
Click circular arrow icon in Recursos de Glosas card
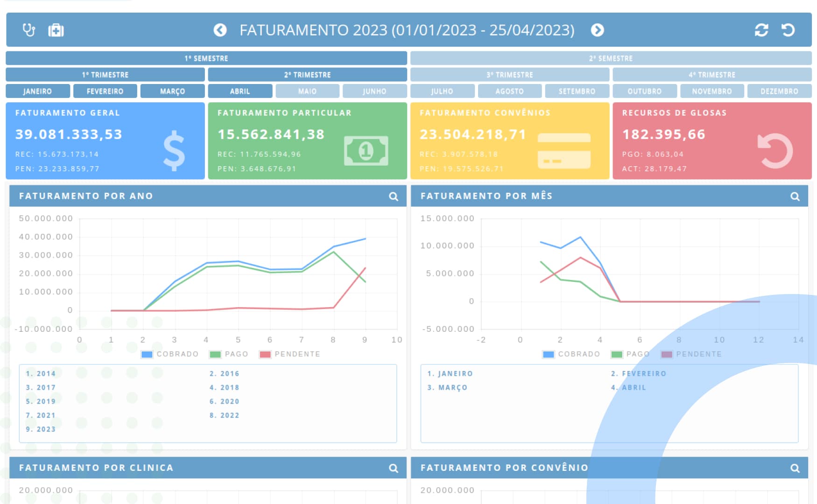pyautogui.click(x=775, y=151)
